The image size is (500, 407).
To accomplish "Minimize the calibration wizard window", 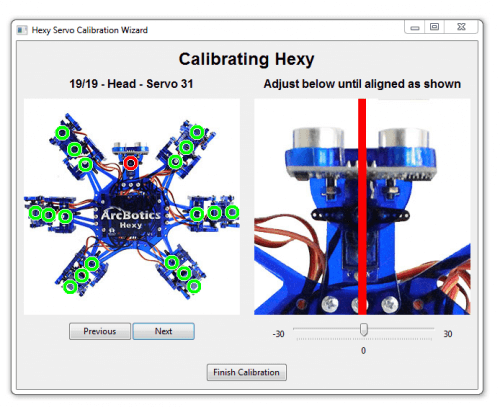I will [415, 27].
